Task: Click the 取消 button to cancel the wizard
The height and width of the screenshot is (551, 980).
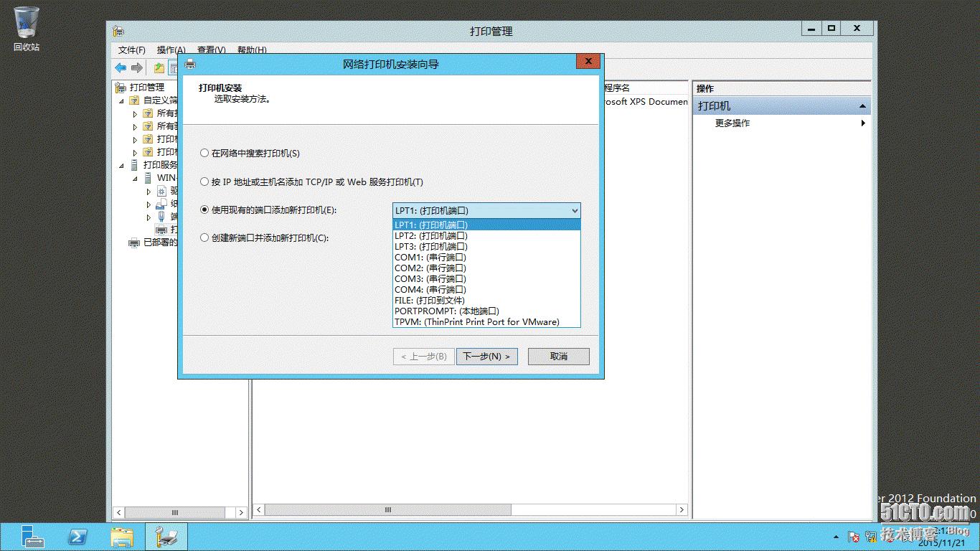Action: [x=558, y=356]
